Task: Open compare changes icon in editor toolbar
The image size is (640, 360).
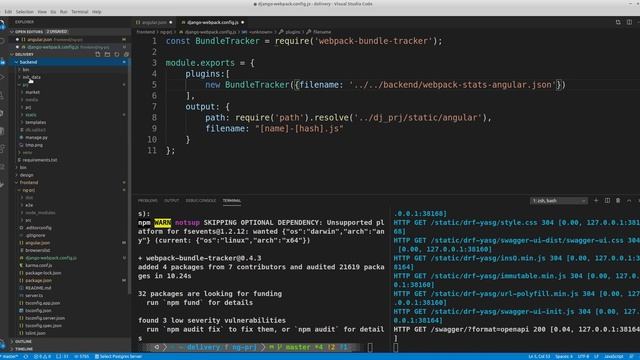Action: [x=618, y=22]
